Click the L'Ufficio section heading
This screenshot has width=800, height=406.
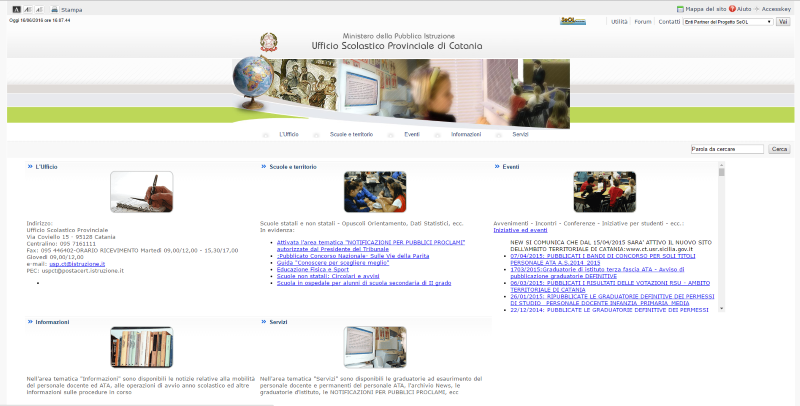tap(46, 167)
